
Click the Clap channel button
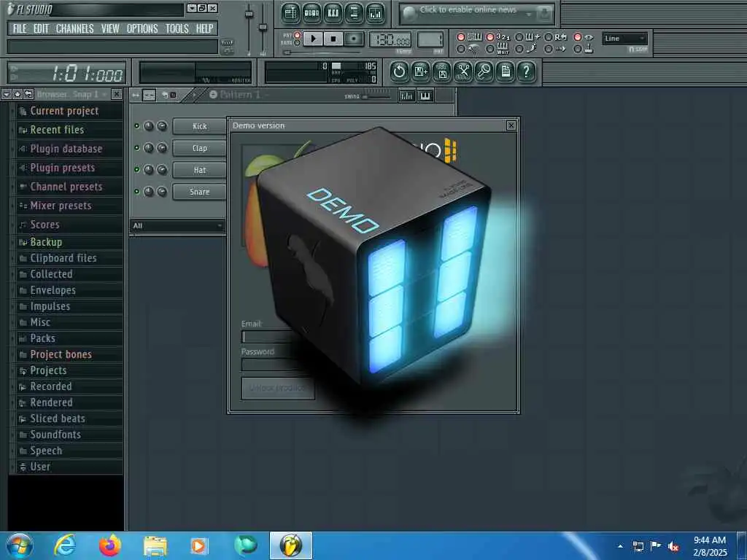pyautogui.click(x=199, y=148)
